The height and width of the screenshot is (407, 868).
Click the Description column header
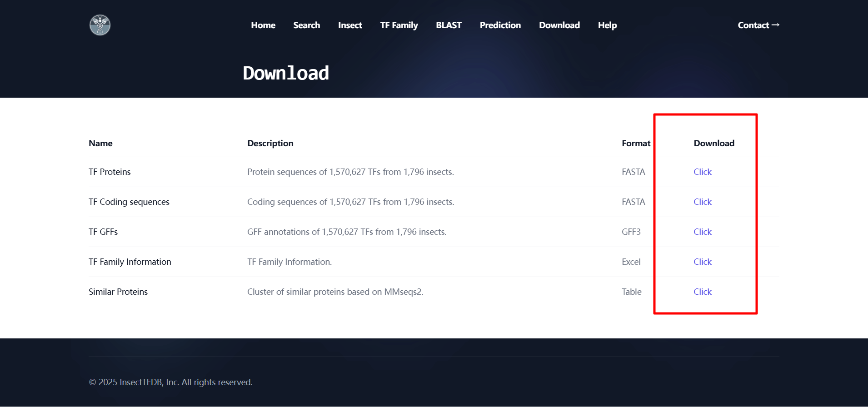270,144
